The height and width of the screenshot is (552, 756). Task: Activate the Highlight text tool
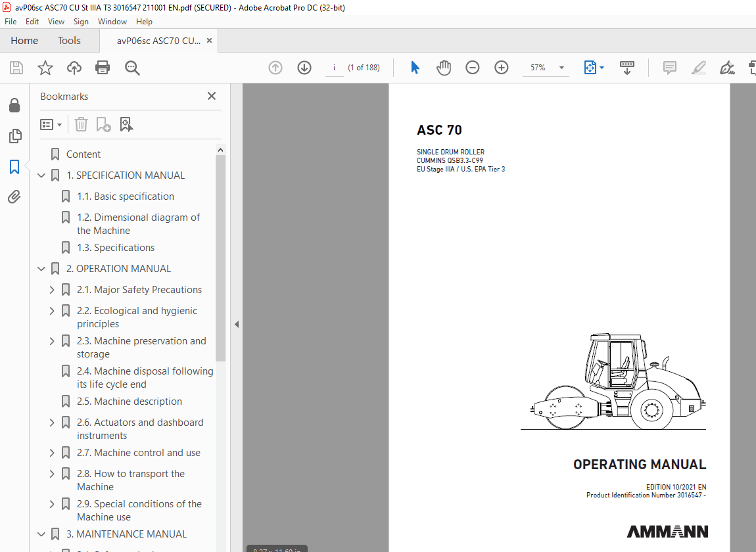pyautogui.click(x=698, y=68)
